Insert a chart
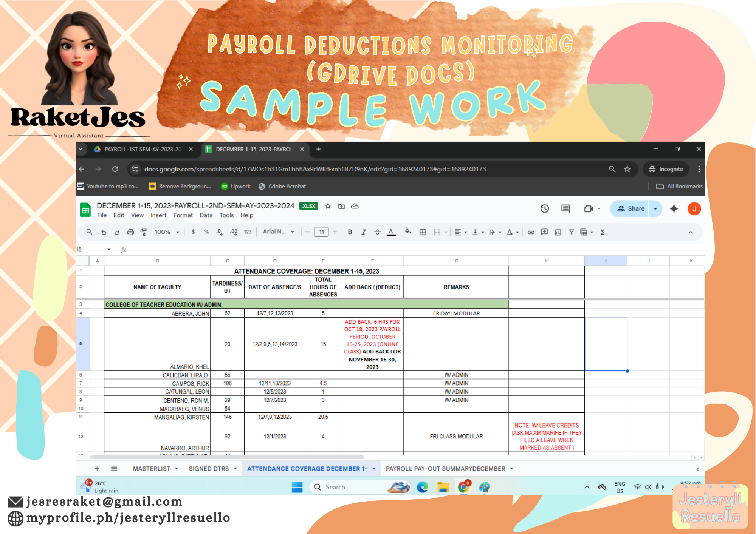 point(558,232)
